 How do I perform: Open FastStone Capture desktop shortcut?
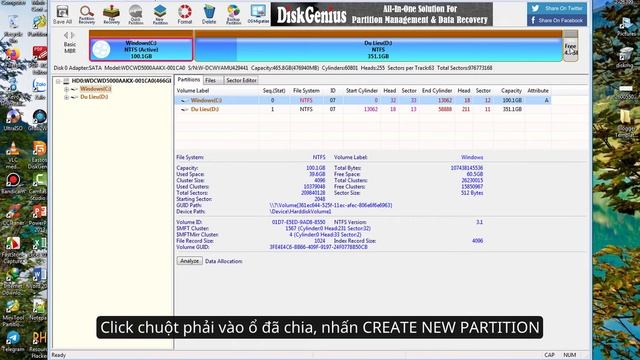point(13,250)
